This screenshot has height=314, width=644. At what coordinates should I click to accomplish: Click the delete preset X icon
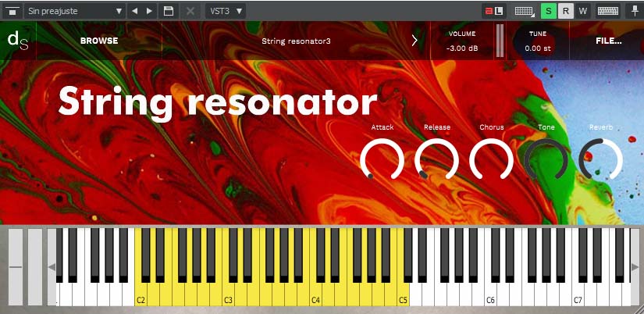click(190, 11)
